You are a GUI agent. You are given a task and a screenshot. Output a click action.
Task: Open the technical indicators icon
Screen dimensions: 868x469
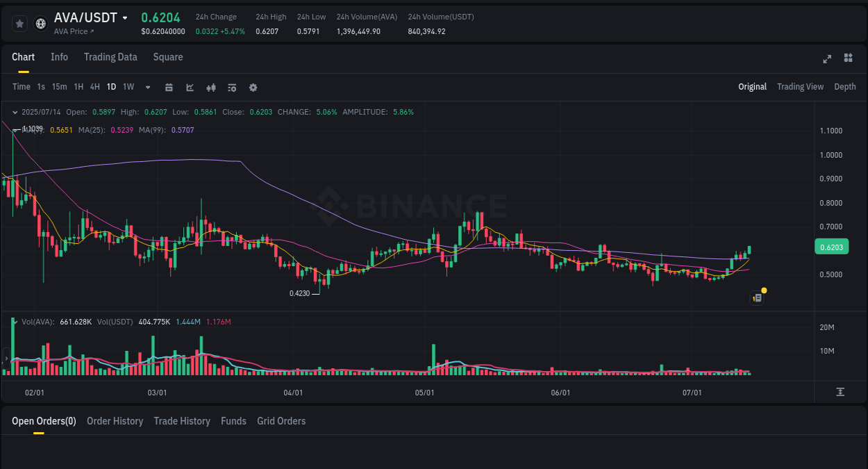click(210, 87)
